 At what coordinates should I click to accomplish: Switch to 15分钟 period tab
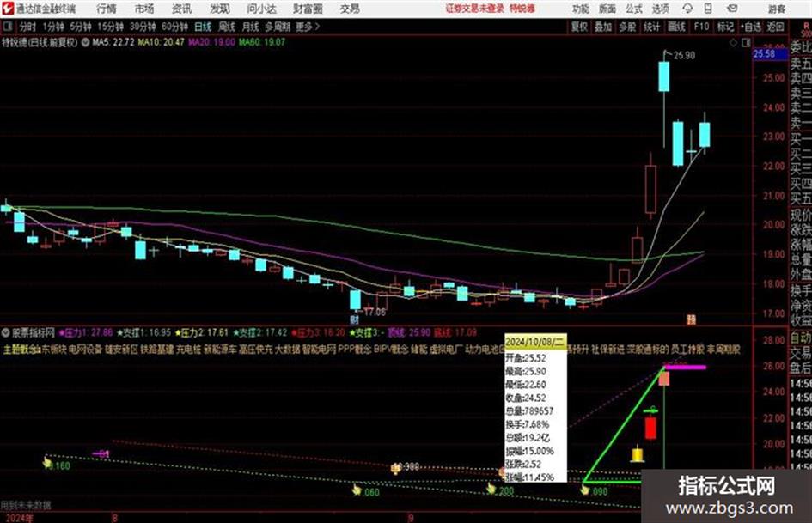[x=111, y=27]
